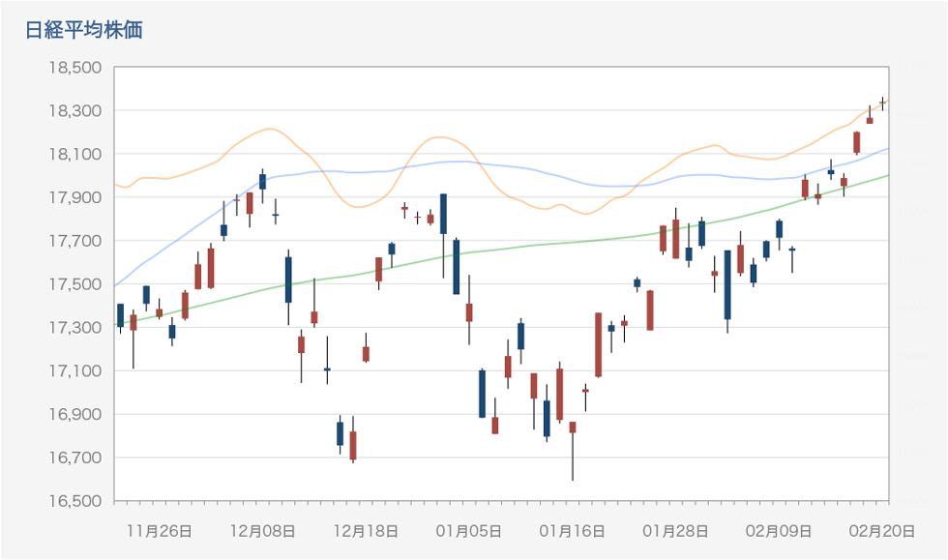This screenshot has width=948, height=560.
Task: Select the 02月20日 date label
Action: tap(883, 531)
